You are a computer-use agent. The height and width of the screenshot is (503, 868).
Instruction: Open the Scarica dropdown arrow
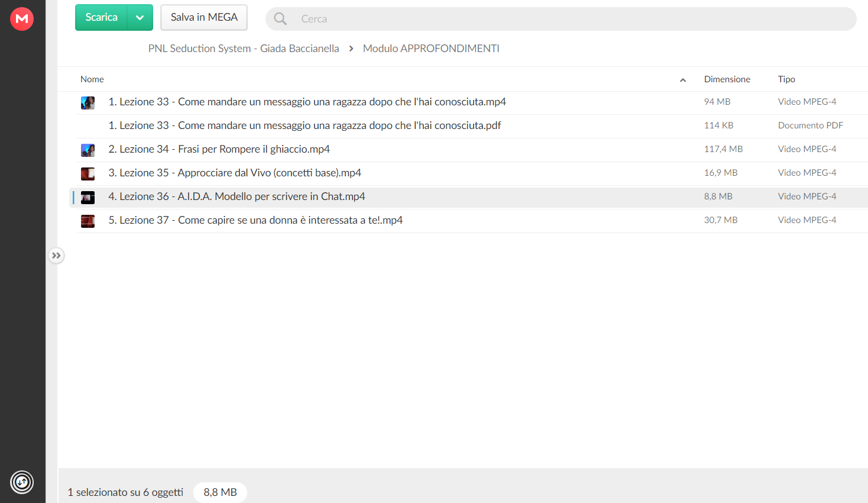click(140, 18)
